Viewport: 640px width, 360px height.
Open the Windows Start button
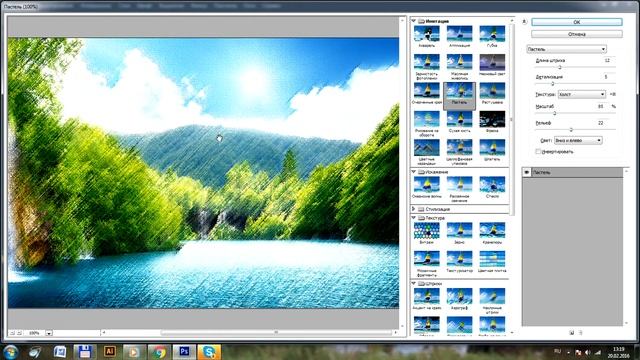click(x=10, y=352)
